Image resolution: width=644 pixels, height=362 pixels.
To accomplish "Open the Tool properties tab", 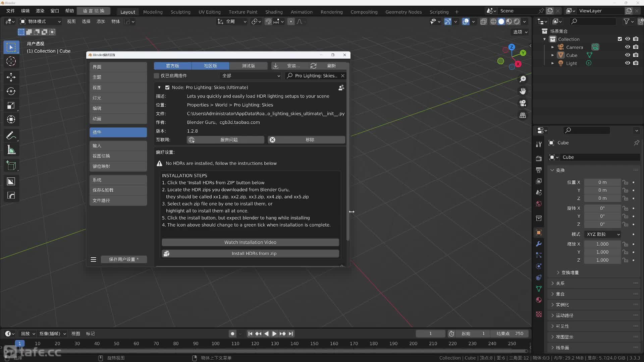I will coord(539,144).
